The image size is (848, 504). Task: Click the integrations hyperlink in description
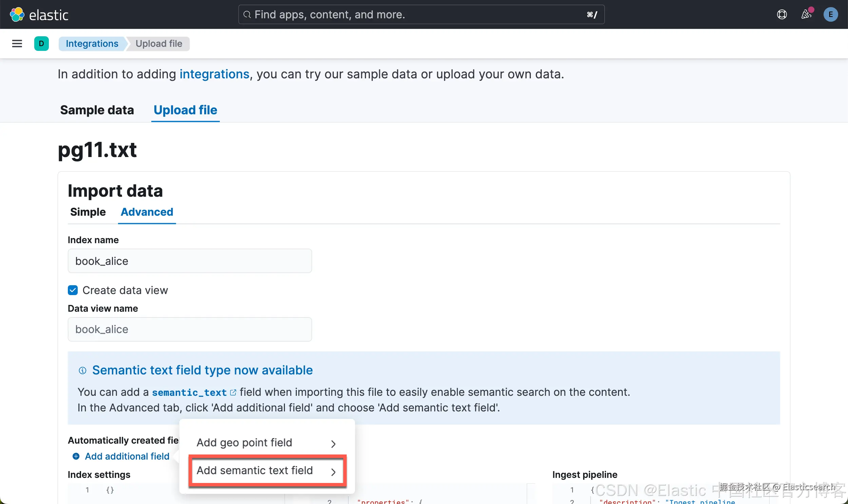pyautogui.click(x=214, y=74)
